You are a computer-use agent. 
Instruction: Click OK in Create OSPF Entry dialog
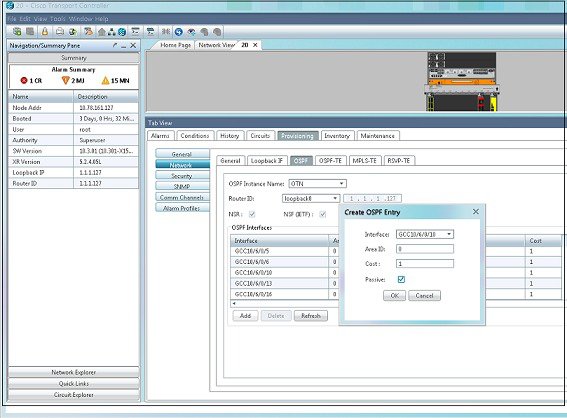click(394, 296)
